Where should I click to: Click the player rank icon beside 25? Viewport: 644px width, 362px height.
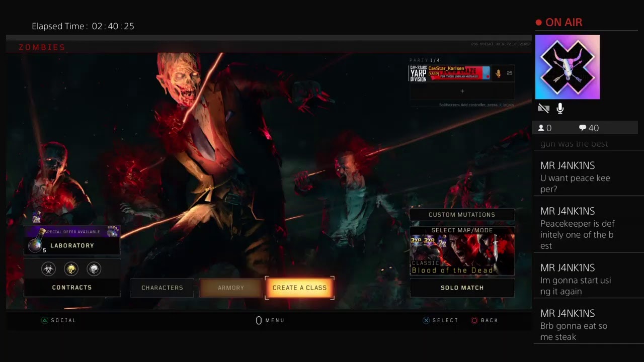click(498, 73)
